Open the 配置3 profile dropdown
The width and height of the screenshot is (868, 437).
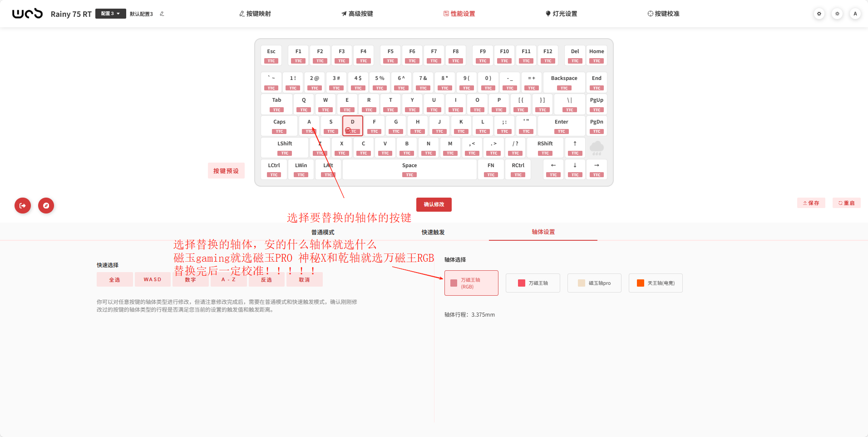[x=110, y=14]
